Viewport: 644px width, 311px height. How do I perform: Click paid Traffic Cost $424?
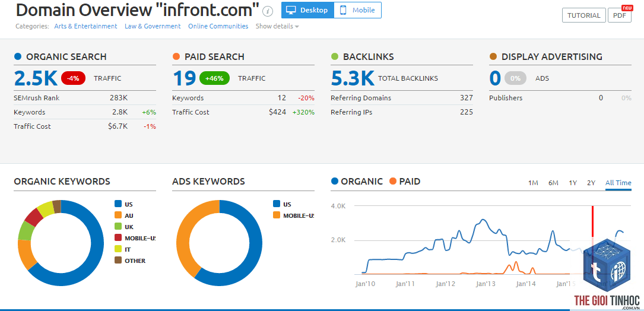coord(278,112)
